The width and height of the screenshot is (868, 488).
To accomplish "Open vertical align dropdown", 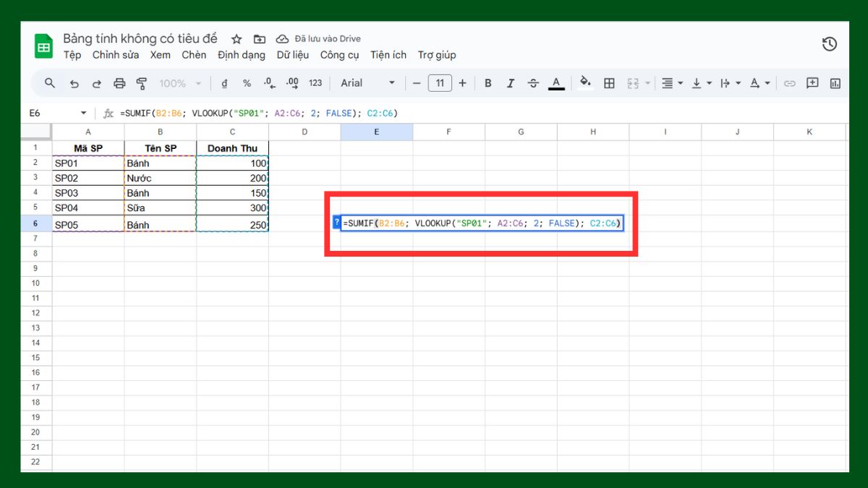I will (x=702, y=83).
